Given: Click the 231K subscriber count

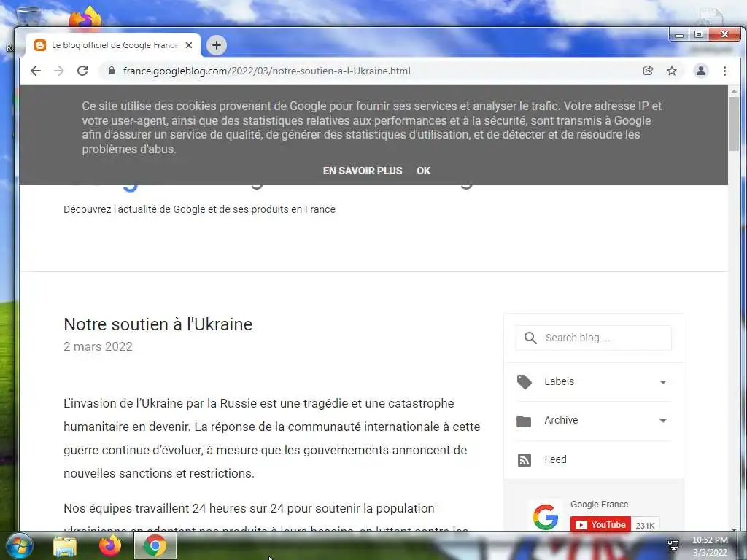Looking at the screenshot, I should click(646, 525).
